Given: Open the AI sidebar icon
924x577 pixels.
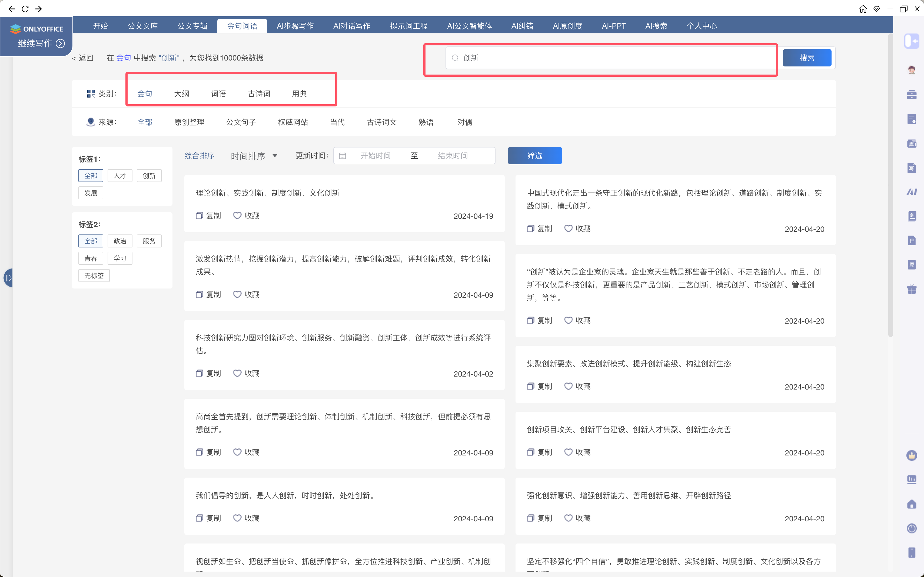Looking at the screenshot, I should click(911, 192).
